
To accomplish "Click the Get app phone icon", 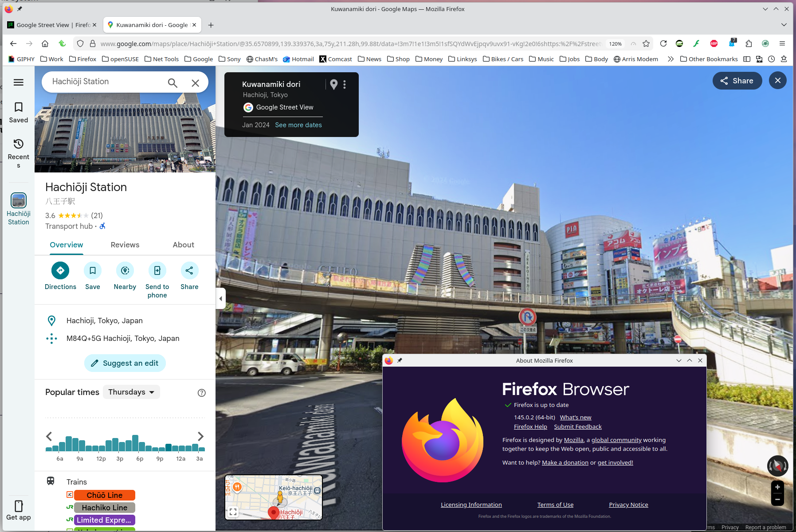I will pyautogui.click(x=19, y=506).
